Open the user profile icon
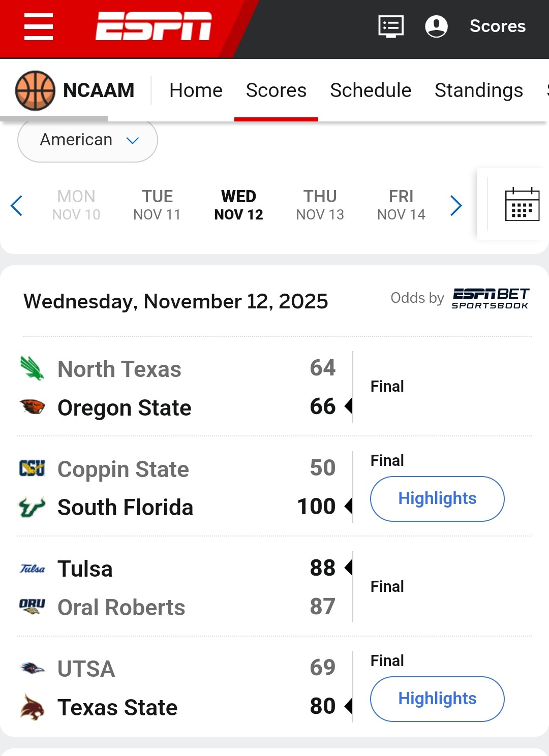This screenshot has width=549, height=756. tap(436, 26)
